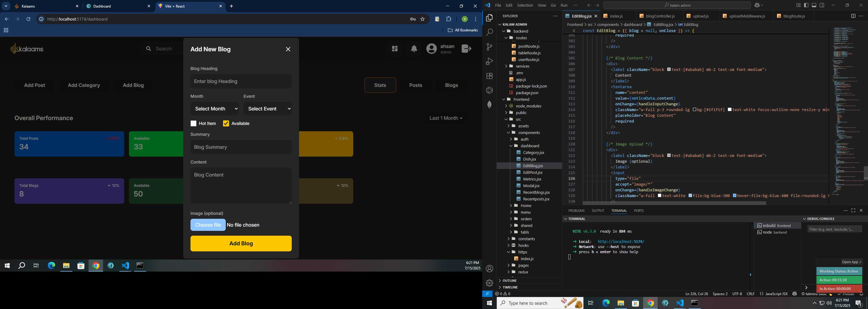Select the node backend terminal
The height and width of the screenshot is (309, 868).
pyautogui.click(x=777, y=232)
